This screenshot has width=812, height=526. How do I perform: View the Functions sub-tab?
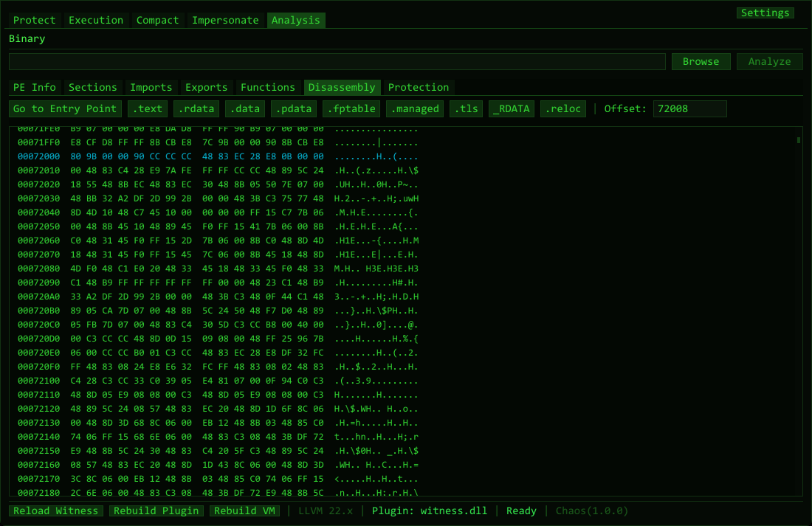click(267, 88)
